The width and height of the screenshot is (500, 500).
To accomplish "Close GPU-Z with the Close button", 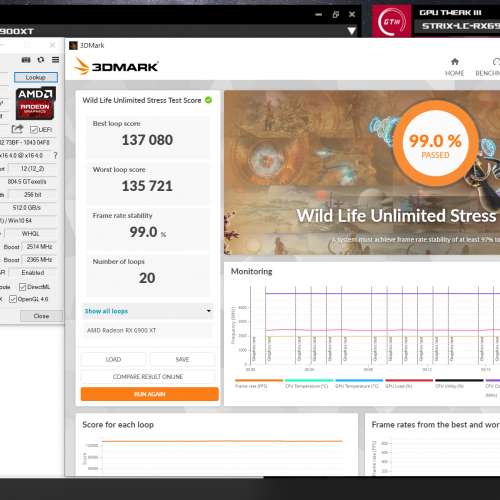I will [41, 316].
